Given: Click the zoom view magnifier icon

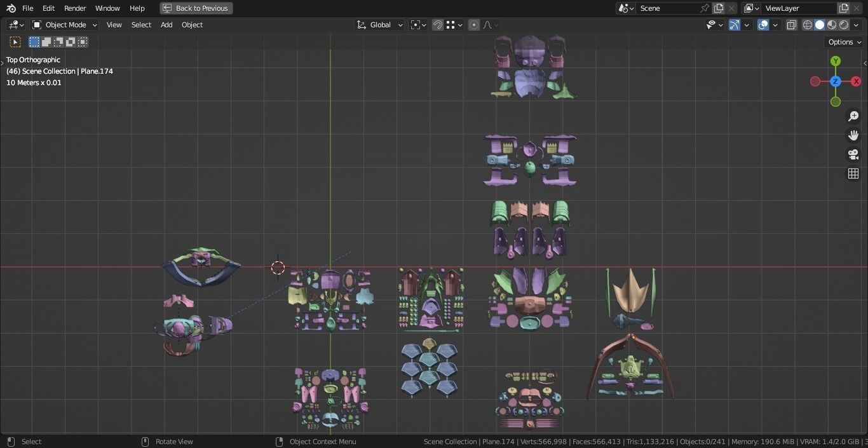Looking at the screenshot, I should [x=853, y=116].
